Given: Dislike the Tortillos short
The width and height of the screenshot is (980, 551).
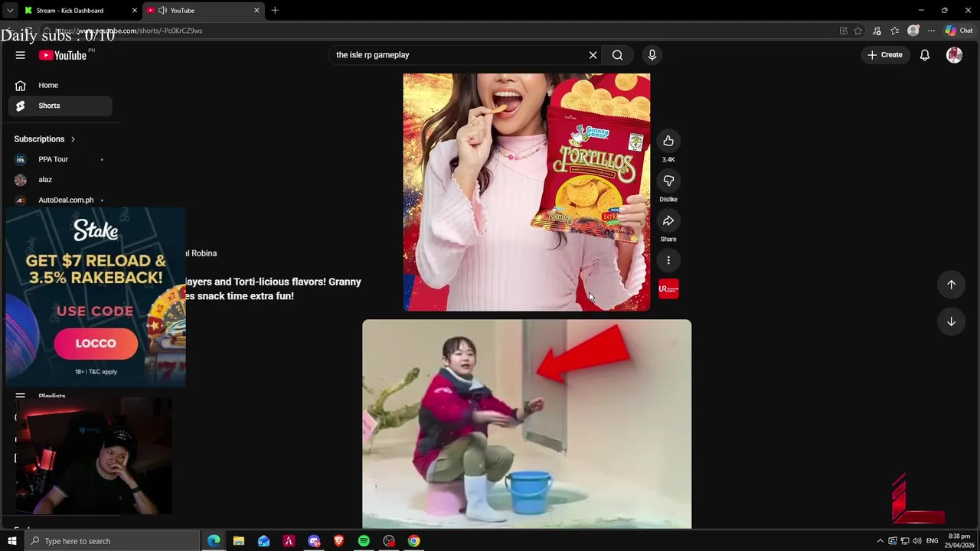Looking at the screenshot, I should 668,181.
